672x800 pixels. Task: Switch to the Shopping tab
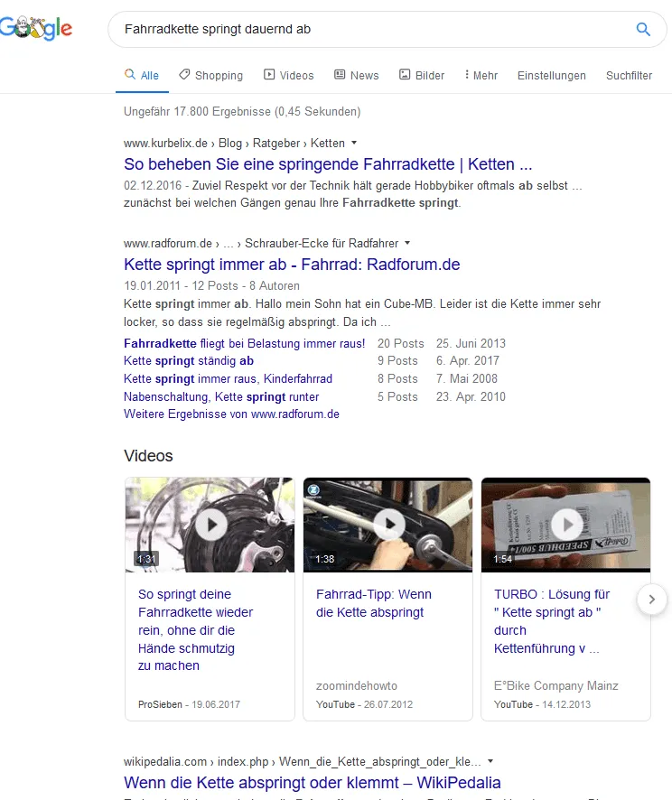(x=210, y=75)
